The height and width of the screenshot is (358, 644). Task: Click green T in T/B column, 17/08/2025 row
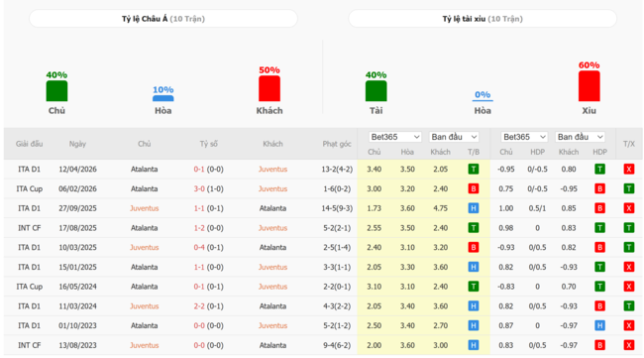474,228
